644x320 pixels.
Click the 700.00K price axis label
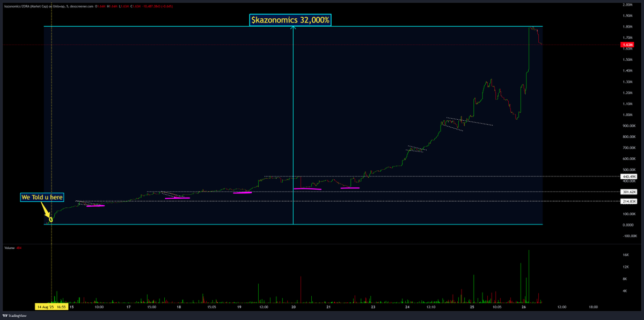pyautogui.click(x=629, y=148)
